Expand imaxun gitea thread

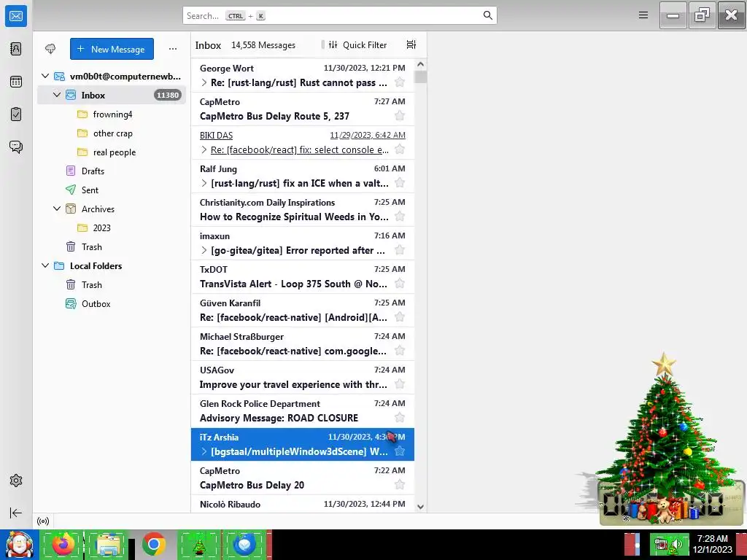[204, 251]
